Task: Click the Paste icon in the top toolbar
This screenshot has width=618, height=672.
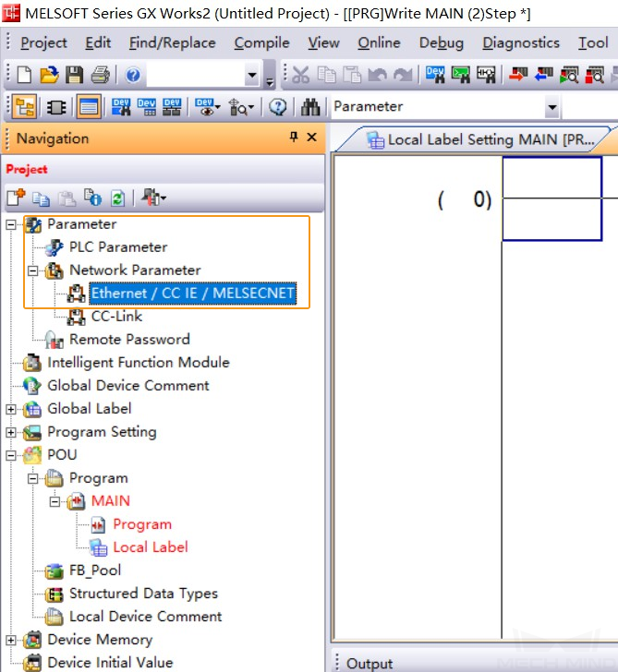Action: (x=352, y=75)
